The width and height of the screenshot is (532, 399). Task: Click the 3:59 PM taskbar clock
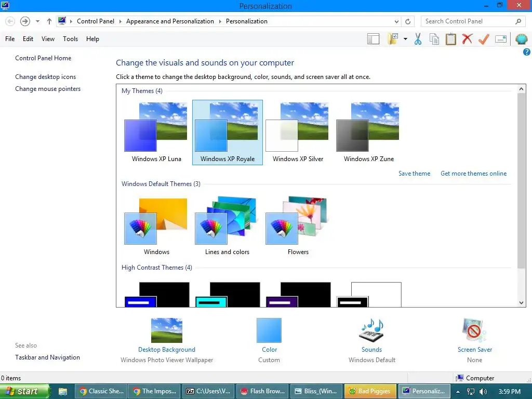coord(509,392)
